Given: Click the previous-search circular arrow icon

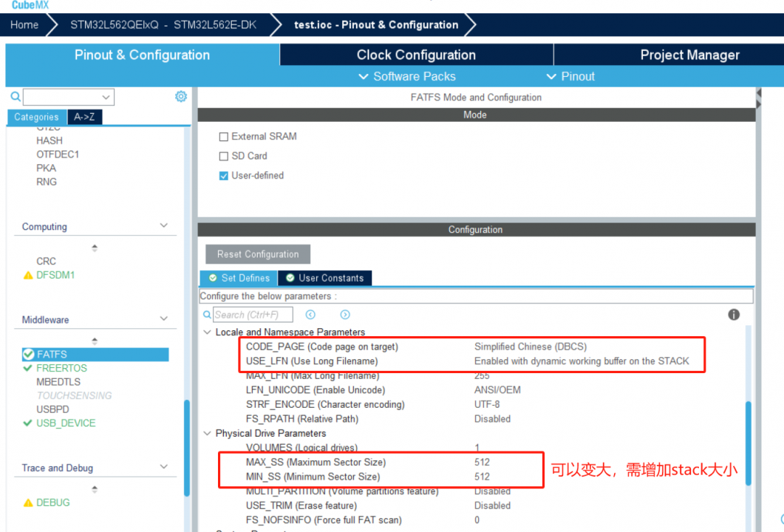Looking at the screenshot, I should pyautogui.click(x=310, y=314).
